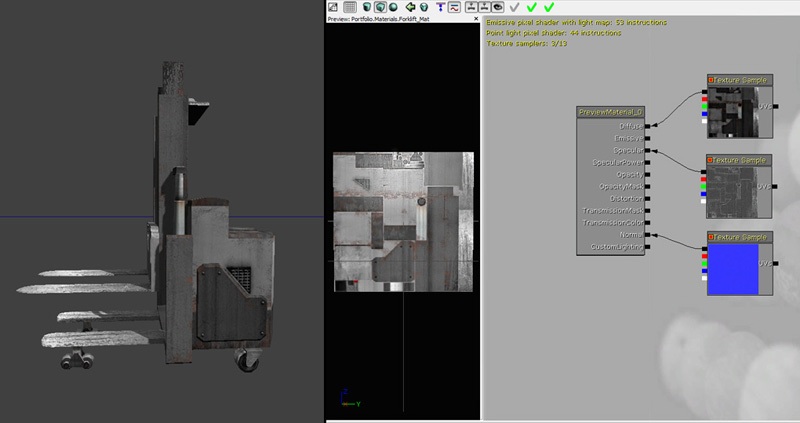Collapse the middle Texture Sample node preview
This screenshot has width=800, height=423.
[x=711, y=160]
